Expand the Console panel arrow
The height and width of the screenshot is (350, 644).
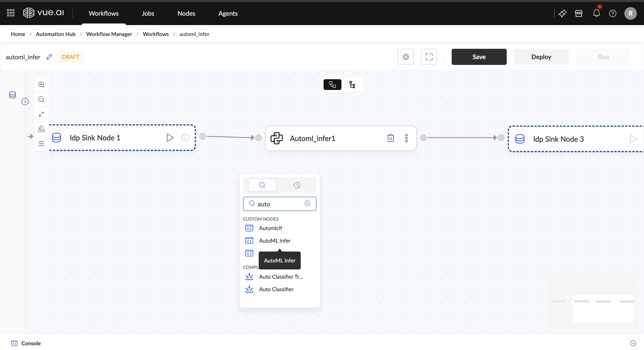click(633, 343)
